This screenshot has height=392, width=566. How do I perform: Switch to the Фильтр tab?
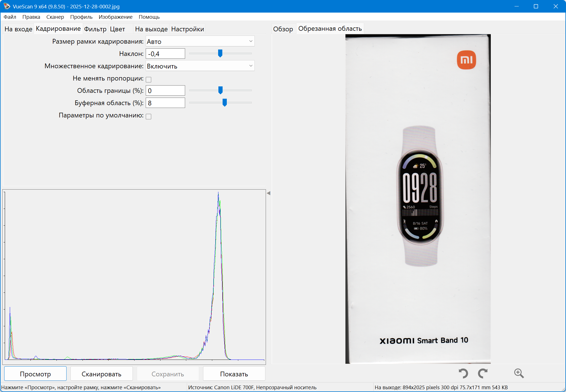click(95, 29)
